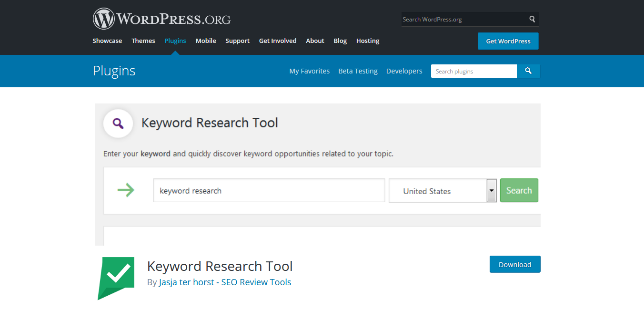The height and width of the screenshot is (311, 644).
Task: Click the blue plugin search magnifier icon
Action: click(528, 71)
